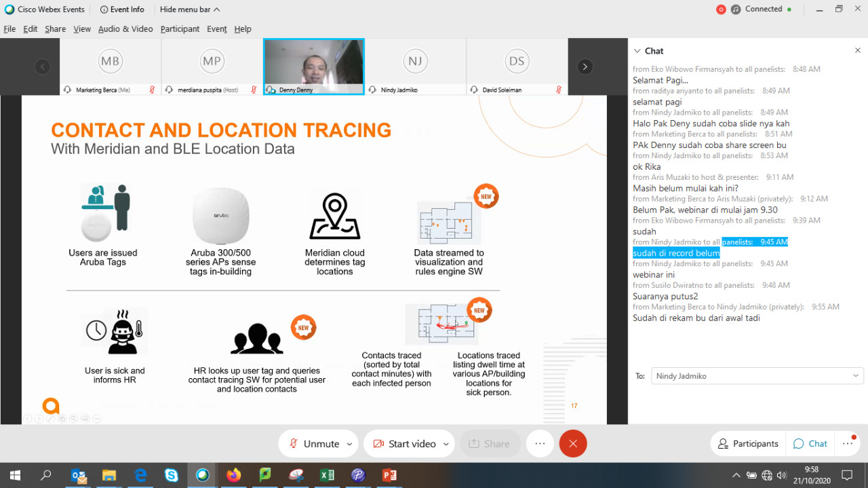The height and width of the screenshot is (488, 868).
Task: Open Windows taskbar search
Action: (x=46, y=476)
